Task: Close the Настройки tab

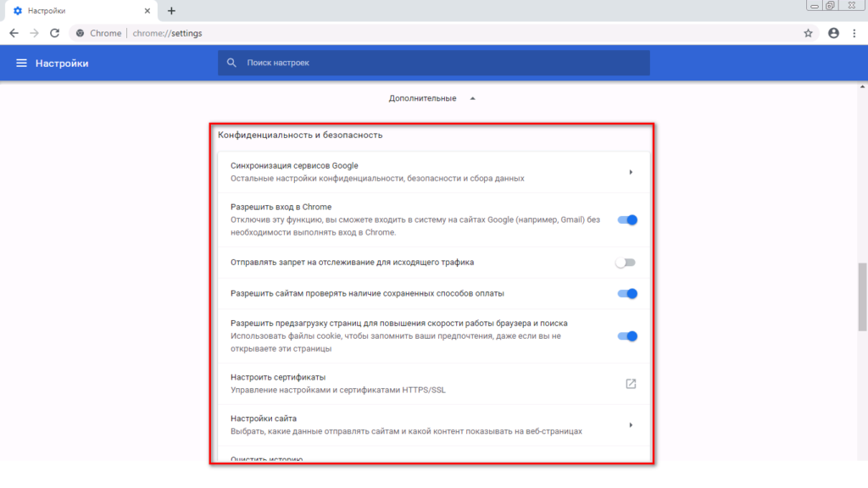Action: pyautogui.click(x=147, y=10)
